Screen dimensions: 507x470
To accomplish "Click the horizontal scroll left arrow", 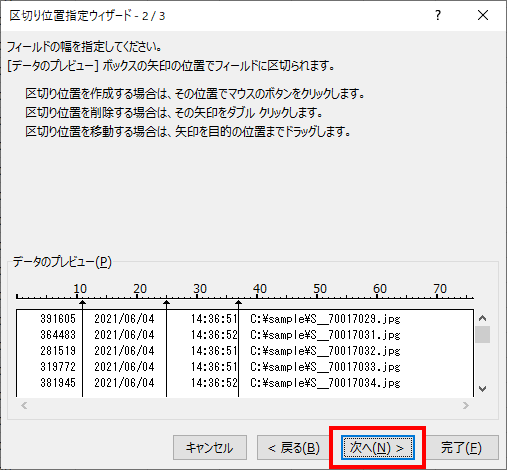I will [24, 406].
